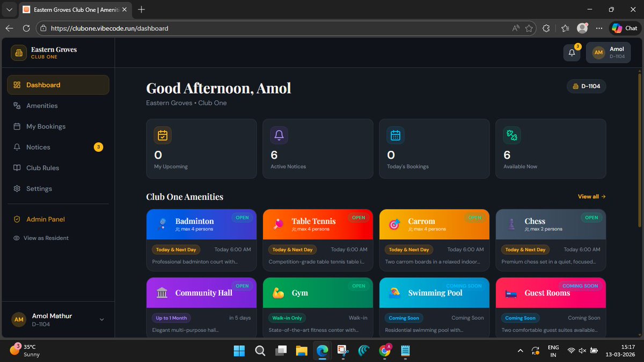Click the Carrom target icon
The width and height of the screenshot is (644, 362).
(394, 224)
